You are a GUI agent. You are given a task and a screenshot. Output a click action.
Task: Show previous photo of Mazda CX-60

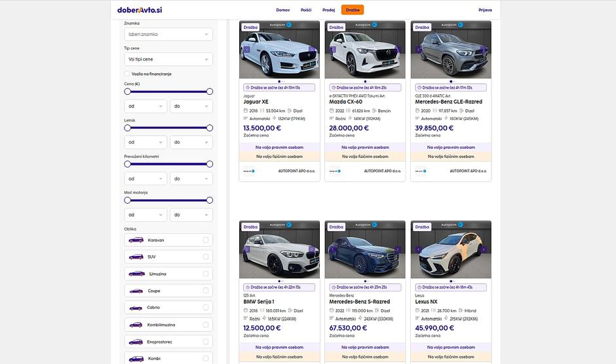click(333, 49)
